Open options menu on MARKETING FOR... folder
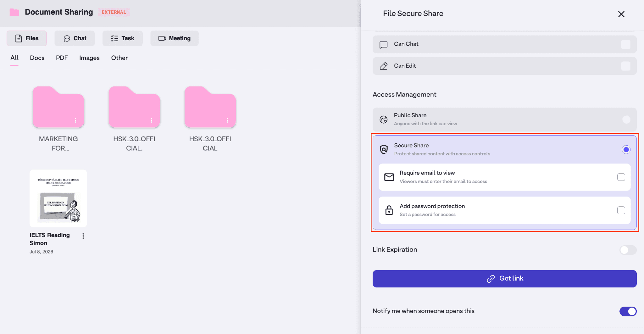The width and height of the screenshot is (644, 334). [75, 120]
